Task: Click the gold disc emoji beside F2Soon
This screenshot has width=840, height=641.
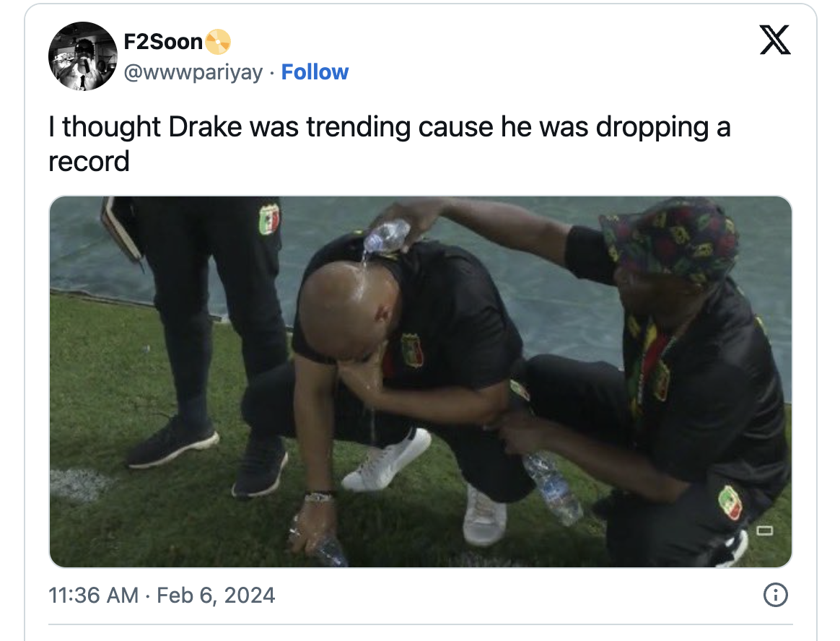Action: (x=217, y=43)
